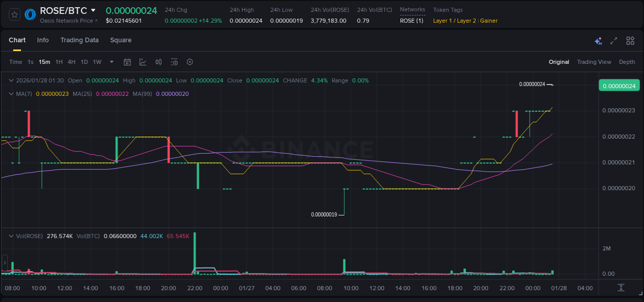Open the indicator list settings
The width and height of the screenshot is (644, 302).
pyautogui.click(x=174, y=62)
